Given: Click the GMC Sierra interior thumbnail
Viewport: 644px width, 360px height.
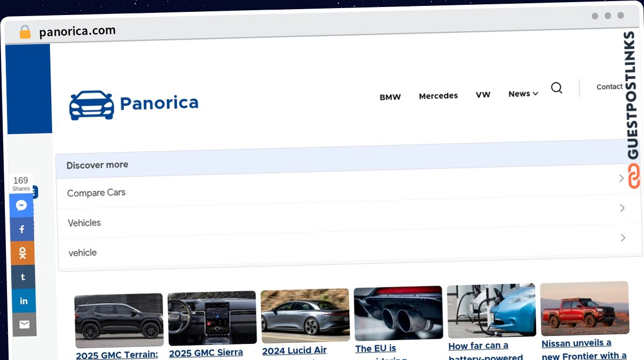Looking at the screenshot, I should (212, 318).
